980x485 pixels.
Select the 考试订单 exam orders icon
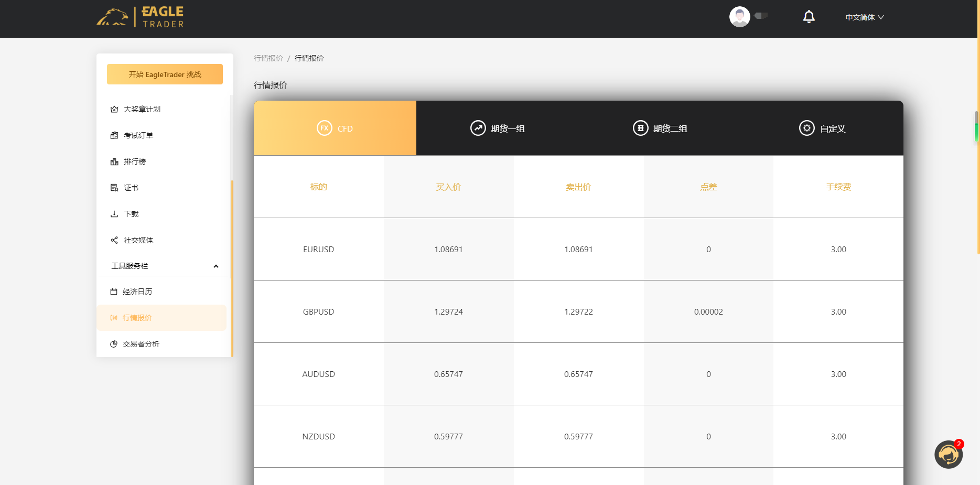coord(115,135)
